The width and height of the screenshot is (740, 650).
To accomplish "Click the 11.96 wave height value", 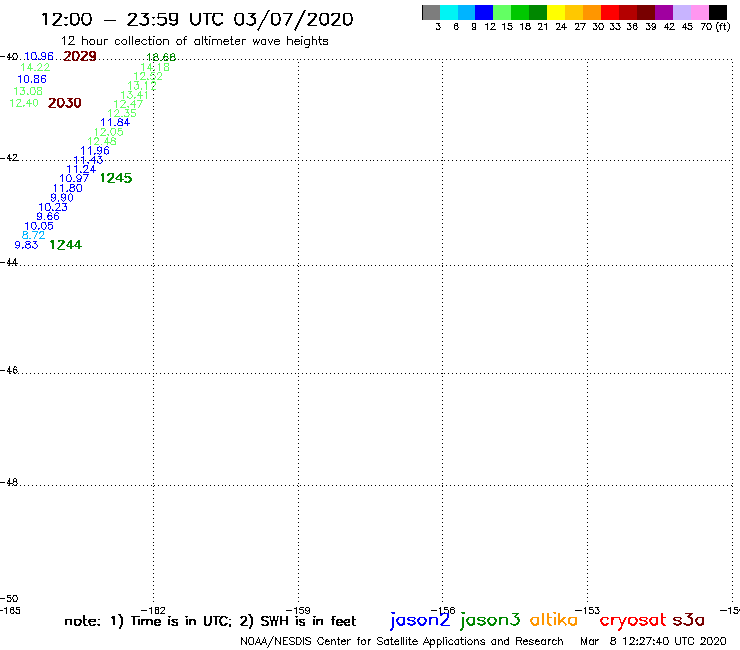I will (x=95, y=151).
